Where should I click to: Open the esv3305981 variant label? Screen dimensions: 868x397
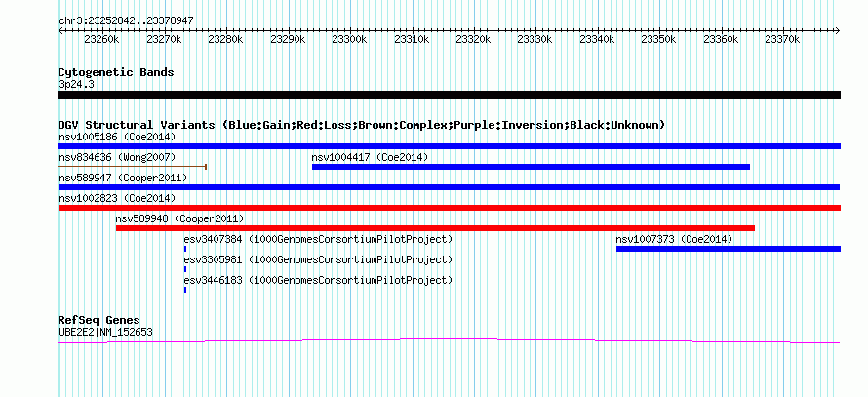click(318, 259)
